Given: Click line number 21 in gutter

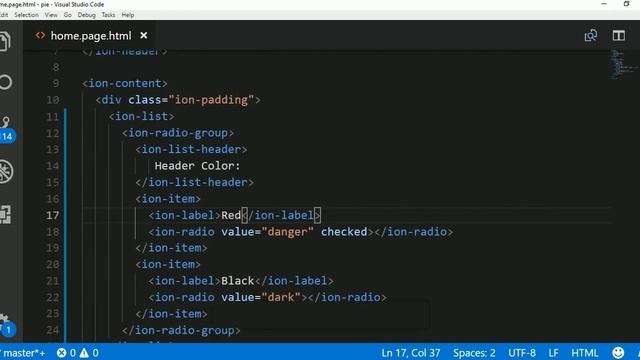Looking at the screenshot, I should [53, 281].
